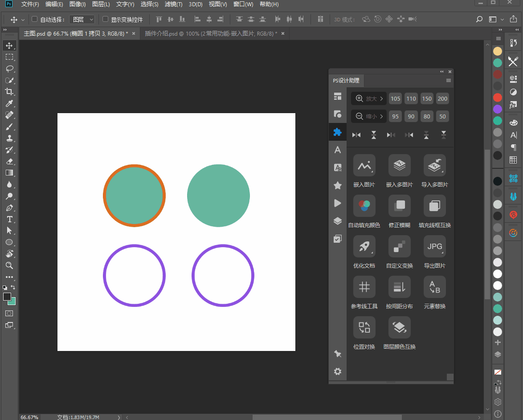The image size is (523, 420).
Task: Click the 200 zoom percent button
Action: [x=442, y=98]
